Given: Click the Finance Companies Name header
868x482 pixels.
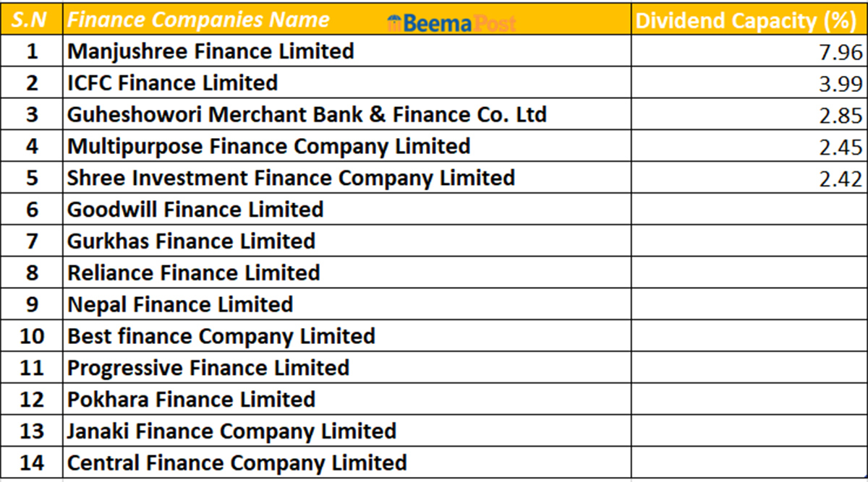Looking at the screenshot, I should tap(198, 20).
